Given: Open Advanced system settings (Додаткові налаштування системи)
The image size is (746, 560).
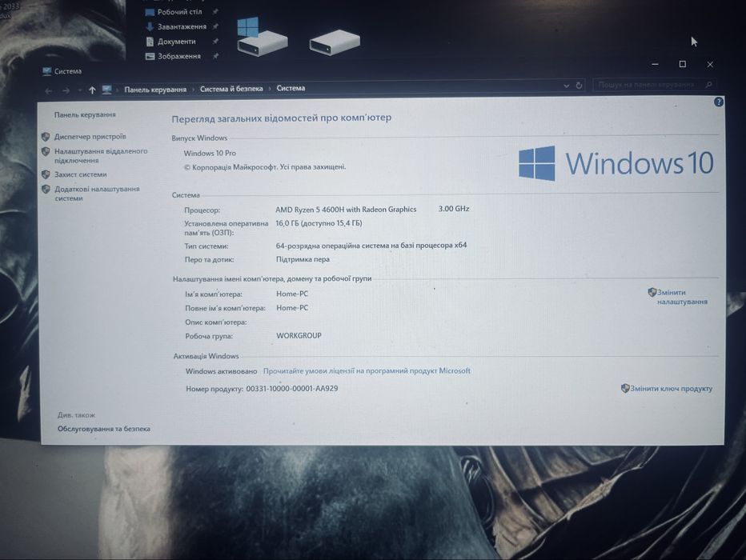Looking at the screenshot, I should tap(97, 194).
